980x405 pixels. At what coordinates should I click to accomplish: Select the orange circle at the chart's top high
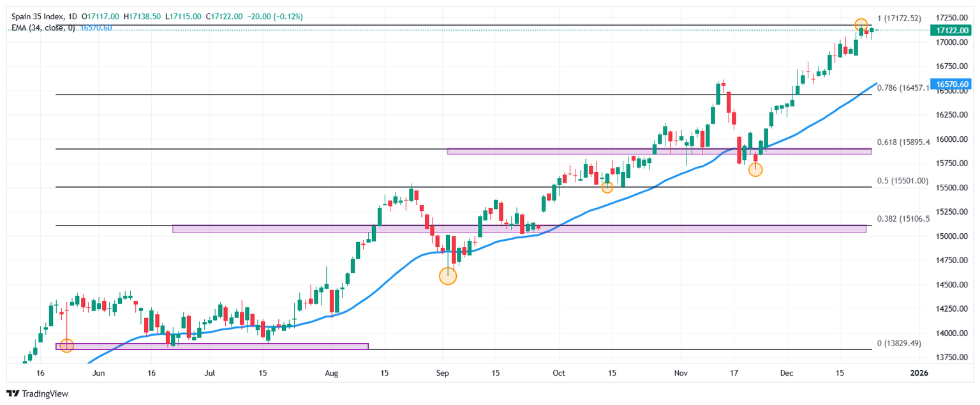(861, 25)
